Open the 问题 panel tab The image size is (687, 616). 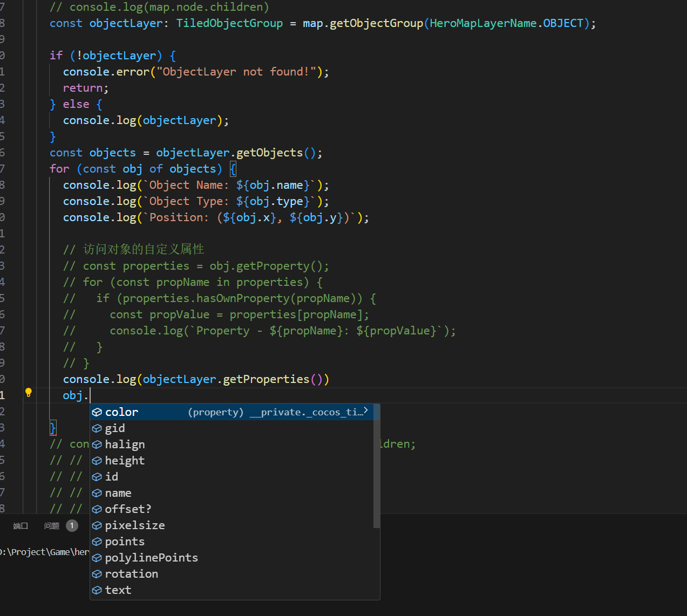[52, 526]
